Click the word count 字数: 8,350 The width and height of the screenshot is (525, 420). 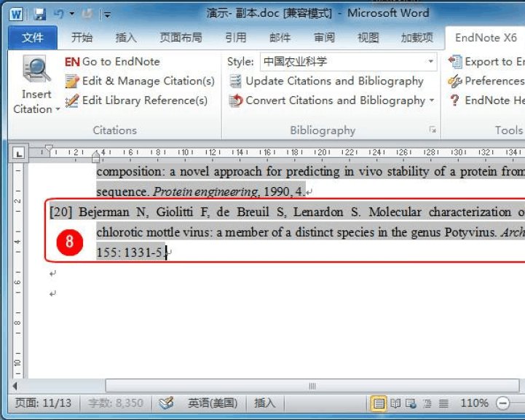(x=116, y=403)
